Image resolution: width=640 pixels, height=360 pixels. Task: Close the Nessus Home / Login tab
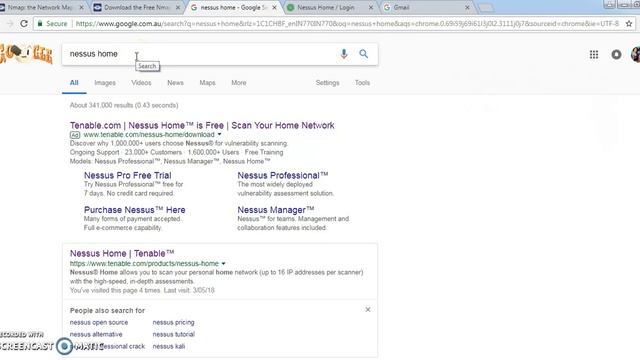(x=371, y=7)
